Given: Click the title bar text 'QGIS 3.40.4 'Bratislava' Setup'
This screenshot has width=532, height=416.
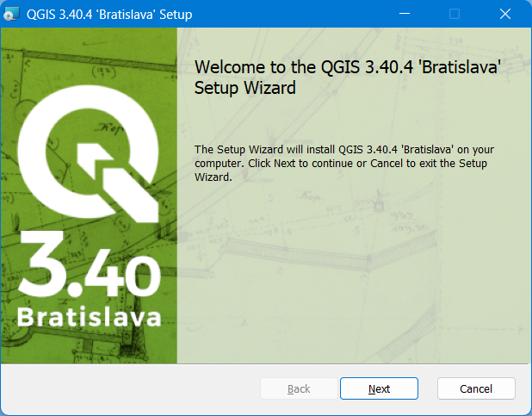Looking at the screenshot, I should [109, 15].
